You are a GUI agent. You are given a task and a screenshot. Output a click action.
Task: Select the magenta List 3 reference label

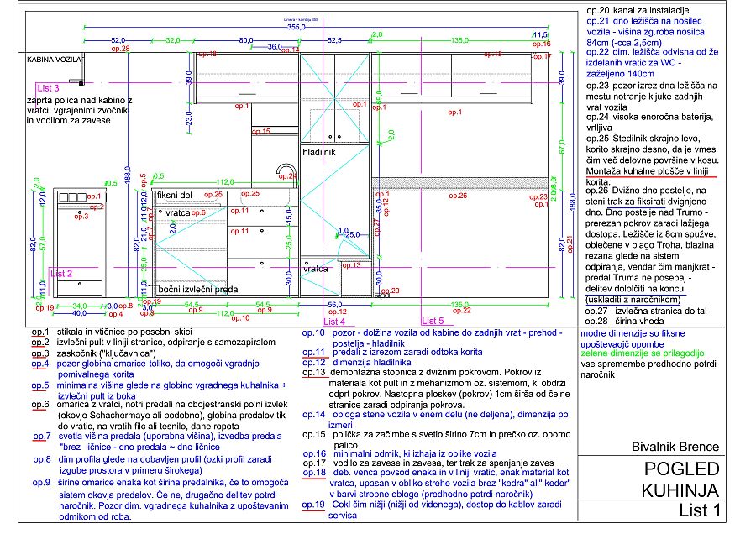pos(47,88)
